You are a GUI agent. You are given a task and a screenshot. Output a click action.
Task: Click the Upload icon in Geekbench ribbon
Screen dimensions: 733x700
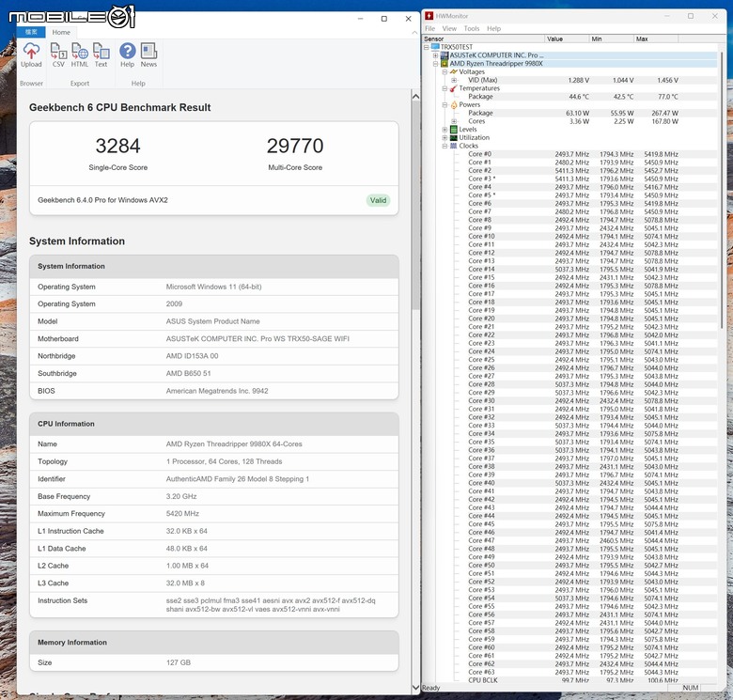pyautogui.click(x=31, y=54)
